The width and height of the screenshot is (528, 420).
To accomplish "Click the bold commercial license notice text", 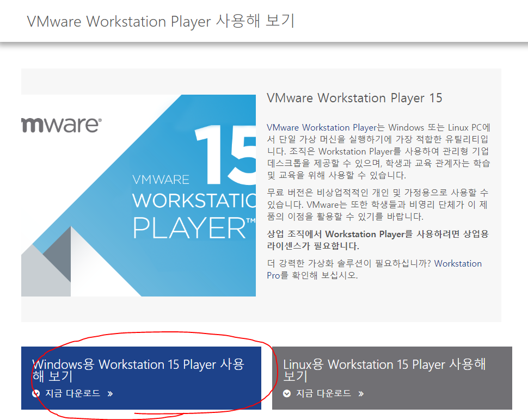I will 378,240.
